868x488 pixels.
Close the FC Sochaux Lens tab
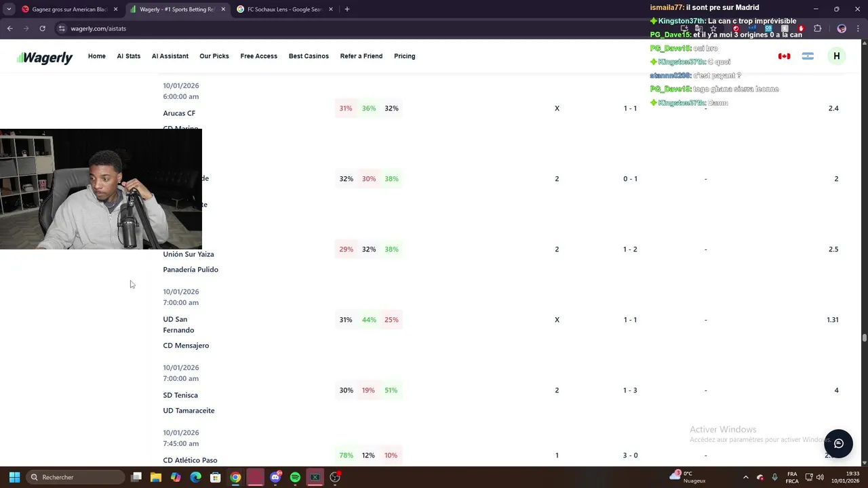(331, 9)
